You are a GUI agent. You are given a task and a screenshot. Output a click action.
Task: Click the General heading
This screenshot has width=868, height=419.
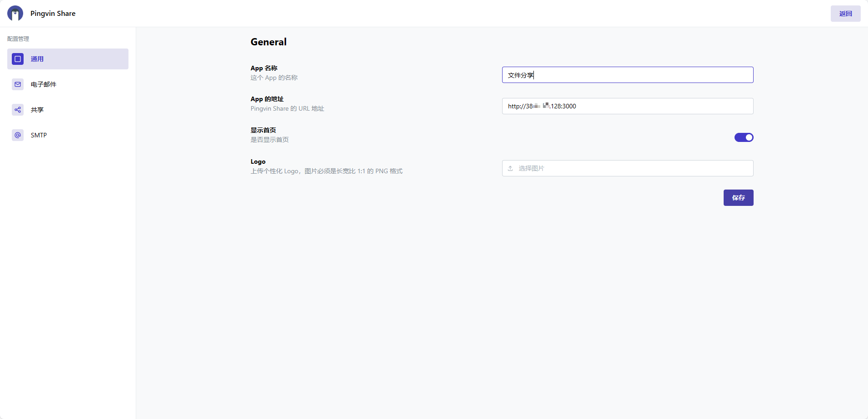pyautogui.click(x=268, y=42)
